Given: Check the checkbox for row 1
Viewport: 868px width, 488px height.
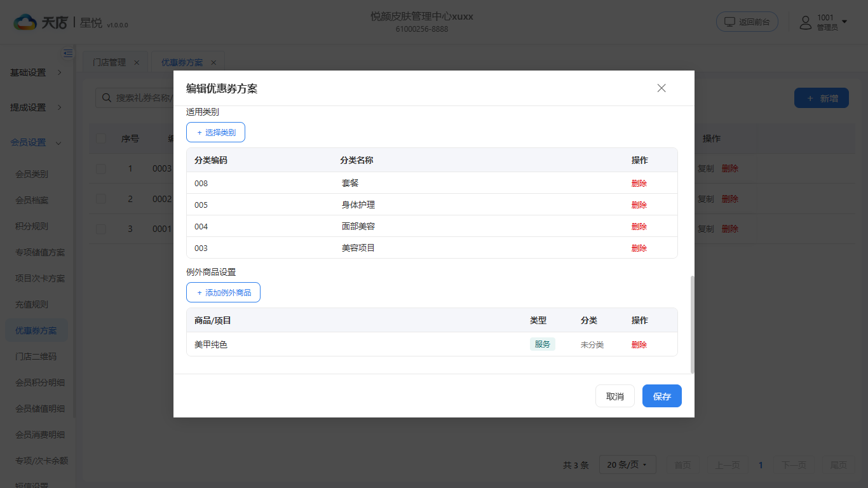Looking at the screenshot, I should (x=101, y=168).
